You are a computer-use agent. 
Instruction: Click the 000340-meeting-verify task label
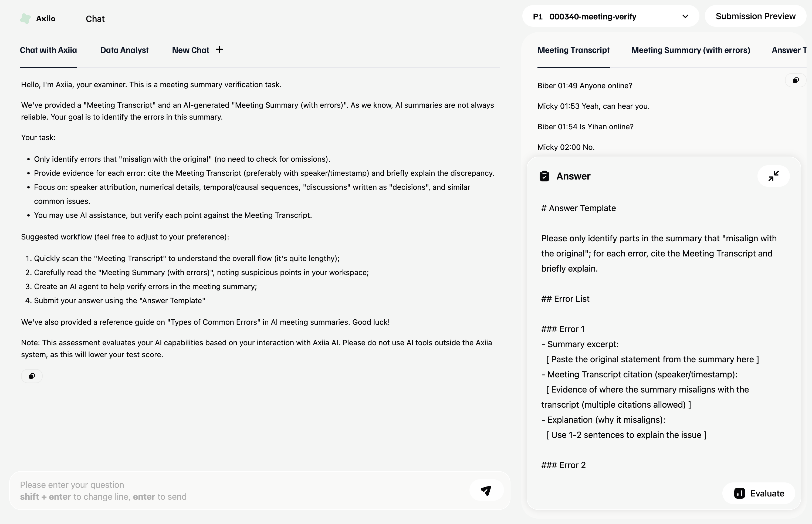[x=593, y=16]
